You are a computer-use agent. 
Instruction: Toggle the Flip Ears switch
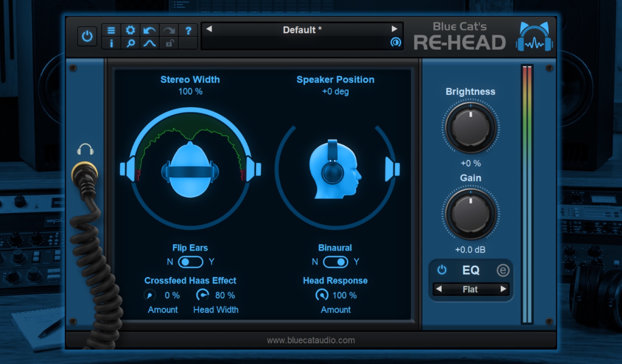tap(190, 262)
